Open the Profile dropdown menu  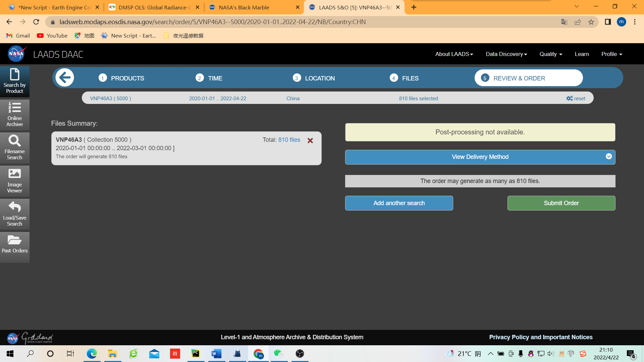pyautogui.click(x=611, y=54)
